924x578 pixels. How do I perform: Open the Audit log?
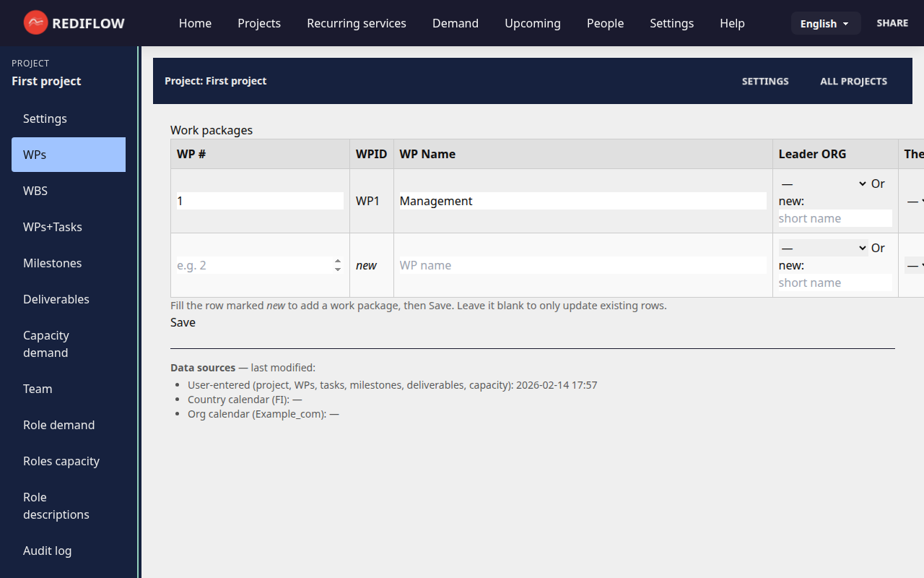47,551
